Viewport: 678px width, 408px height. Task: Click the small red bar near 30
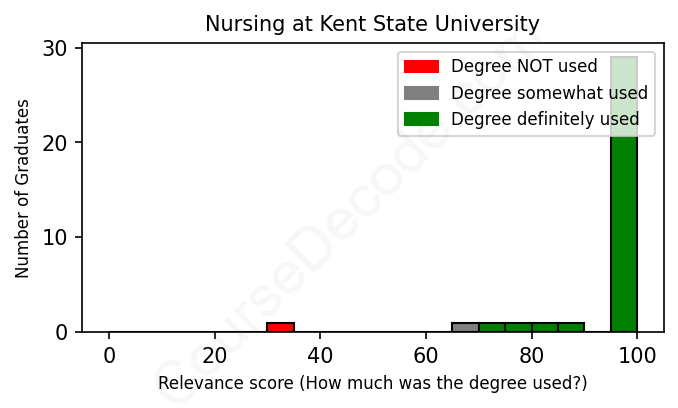pyautogui.click(x=280, y=327)
